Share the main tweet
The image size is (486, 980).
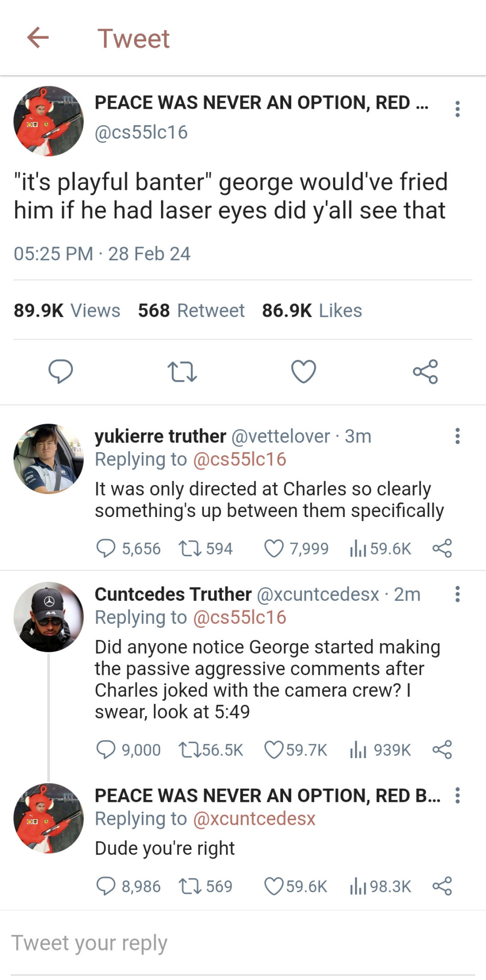[425, 371]
